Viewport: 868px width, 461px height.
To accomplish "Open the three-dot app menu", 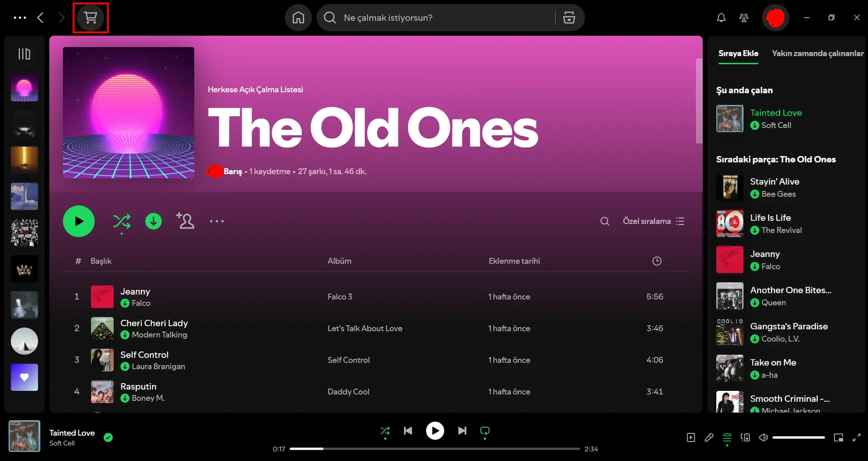I will coord(20,18).
